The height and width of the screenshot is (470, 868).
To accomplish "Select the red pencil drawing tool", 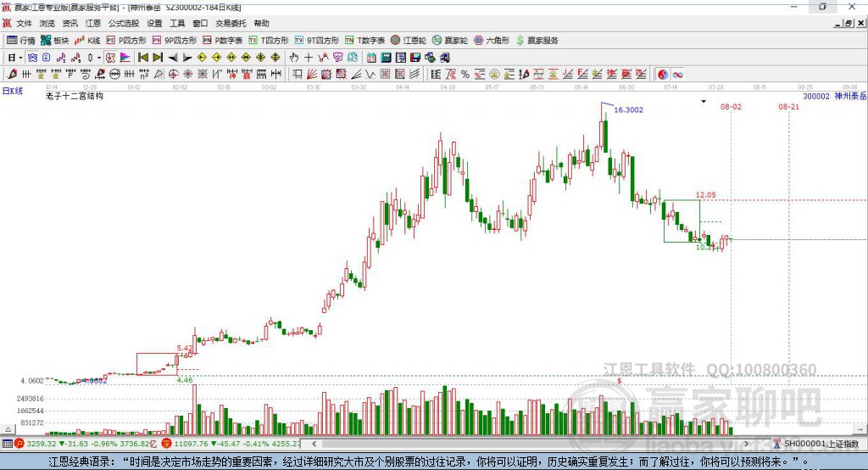I will pyautogui.click(x=12, y=75).
